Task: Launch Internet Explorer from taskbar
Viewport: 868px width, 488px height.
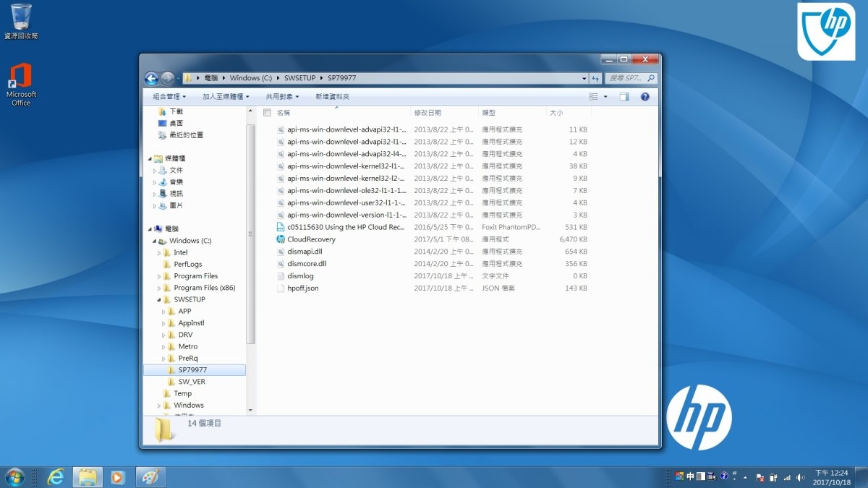Action: coord(55,477)
